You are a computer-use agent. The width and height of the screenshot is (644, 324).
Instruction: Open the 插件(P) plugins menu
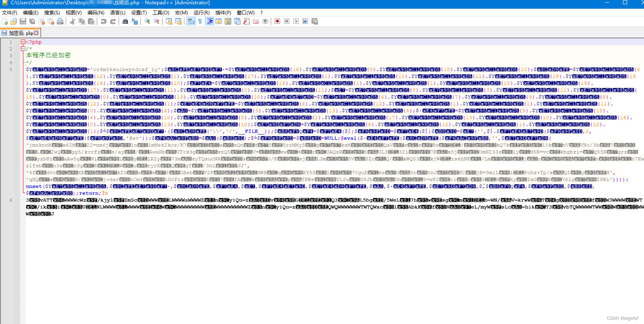click(x=223, y=12)
